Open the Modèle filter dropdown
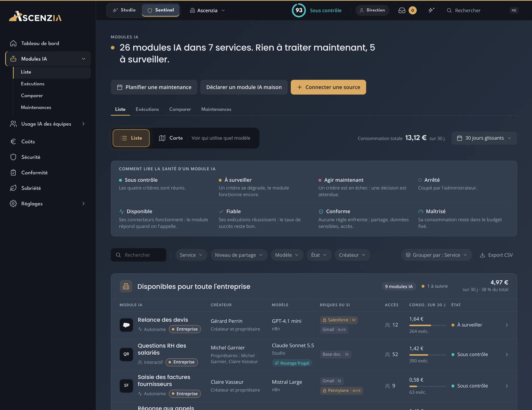The width and height of the screenshot is (532, 410). (x=287, y=255)
